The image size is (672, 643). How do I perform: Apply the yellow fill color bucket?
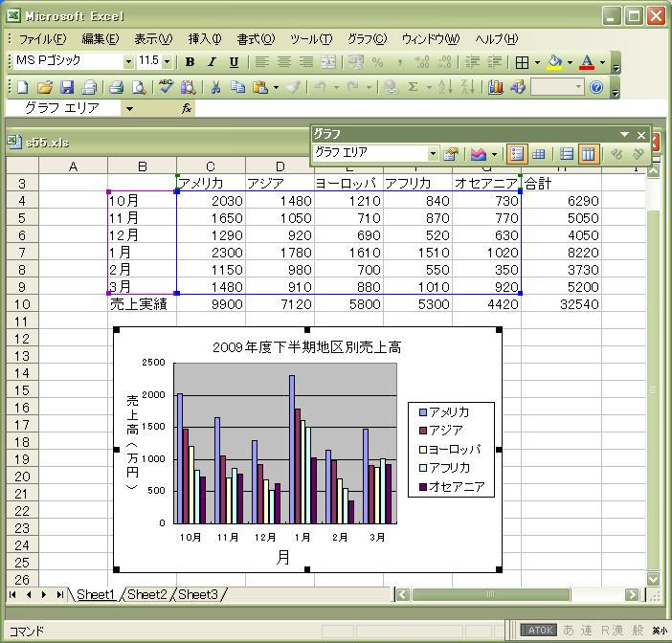pyautogui.click(x=555, y=62)
